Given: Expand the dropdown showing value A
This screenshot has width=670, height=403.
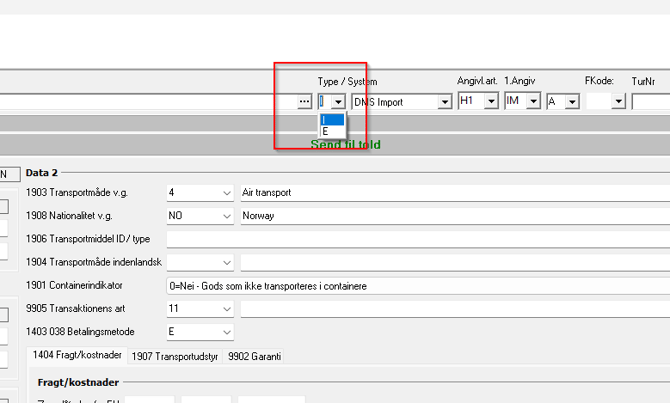Looking at the screenshot, I should 576,101.
